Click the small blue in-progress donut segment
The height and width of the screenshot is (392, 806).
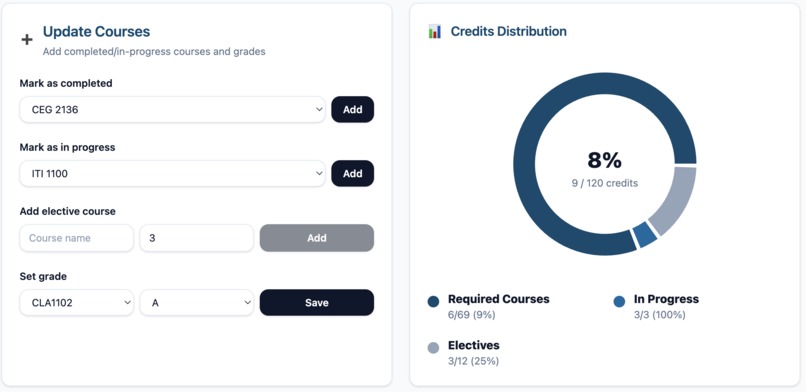pos(645,235)
